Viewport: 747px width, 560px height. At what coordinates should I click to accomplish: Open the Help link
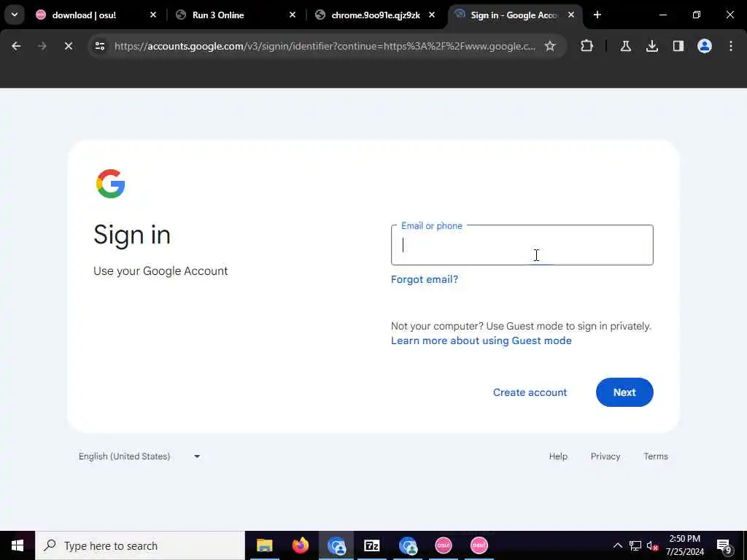558,456
